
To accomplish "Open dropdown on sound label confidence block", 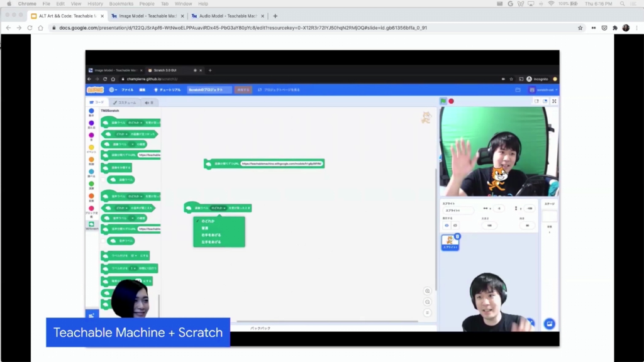I will click(x=132, y=218).
